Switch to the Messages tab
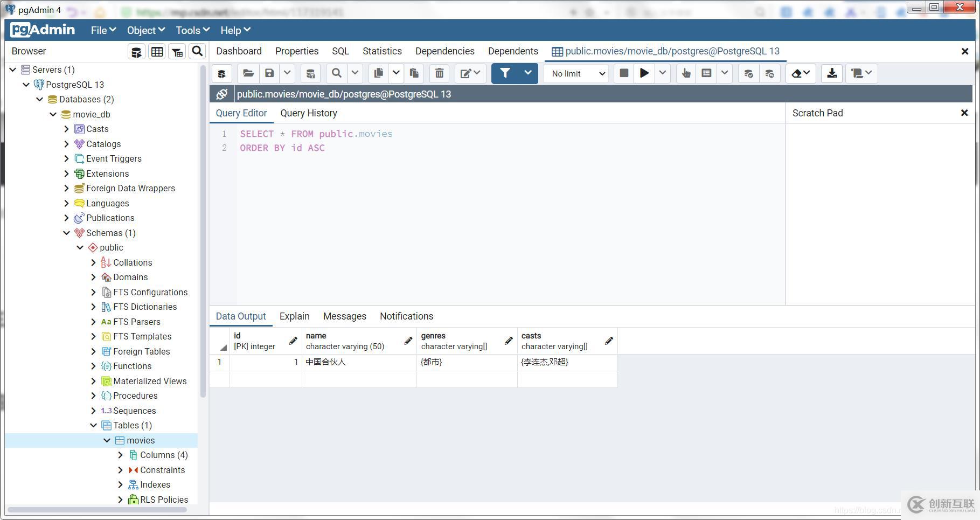Viewport: 980px width, 520px height. tap(345, 316)
